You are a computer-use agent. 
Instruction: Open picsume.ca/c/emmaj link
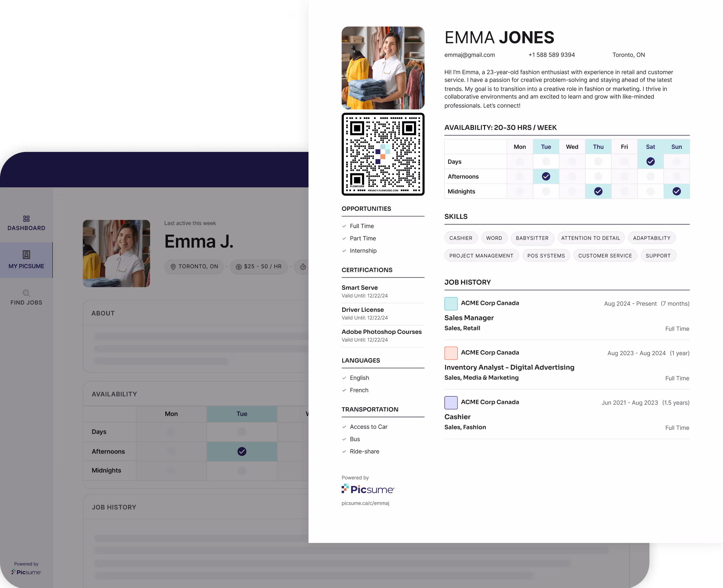click(365, 503)
